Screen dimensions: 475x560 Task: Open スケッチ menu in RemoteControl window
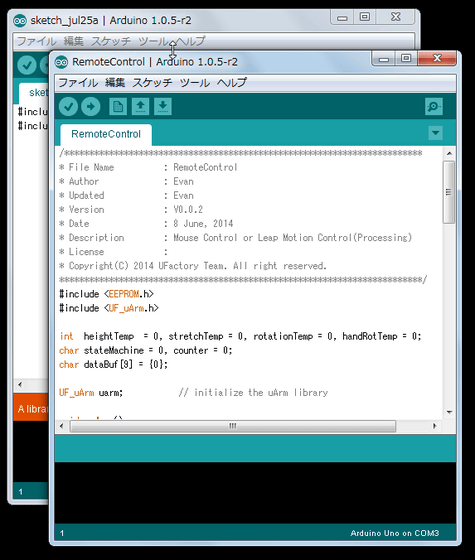pyautogui.click(x=152, y=83)
